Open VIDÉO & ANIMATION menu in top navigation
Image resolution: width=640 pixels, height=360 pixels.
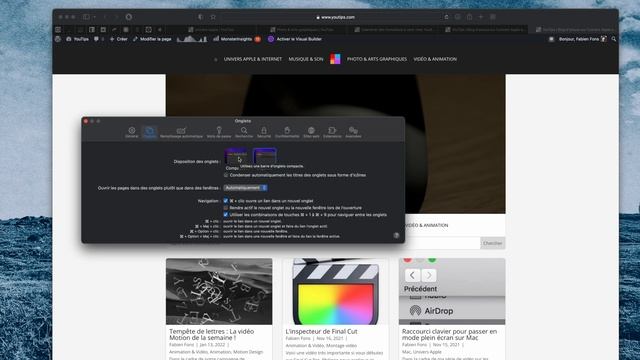point(435,59)
